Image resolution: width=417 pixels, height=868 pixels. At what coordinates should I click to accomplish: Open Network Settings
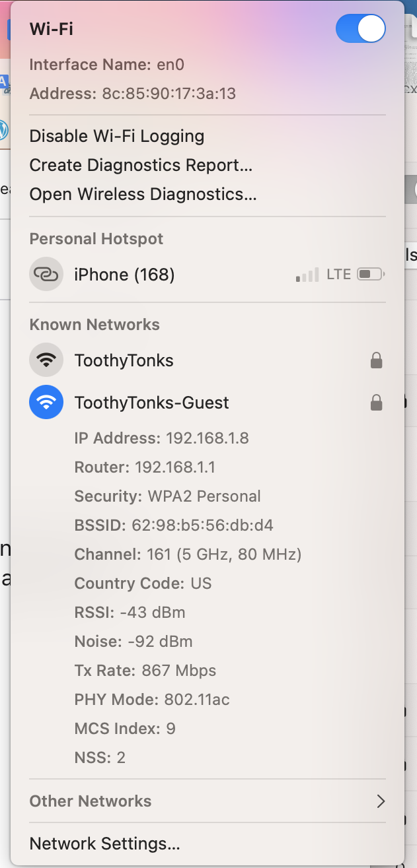[x=104, y=844]
